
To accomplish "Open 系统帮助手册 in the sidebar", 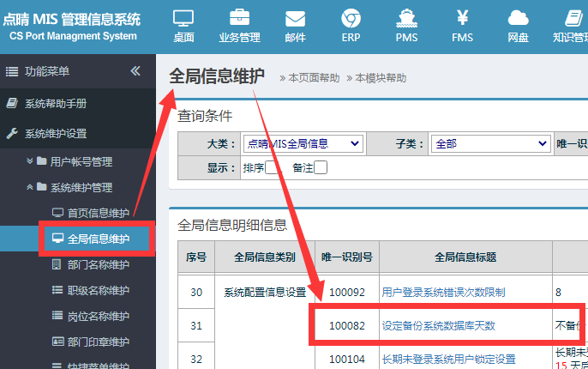I will 55,103.
